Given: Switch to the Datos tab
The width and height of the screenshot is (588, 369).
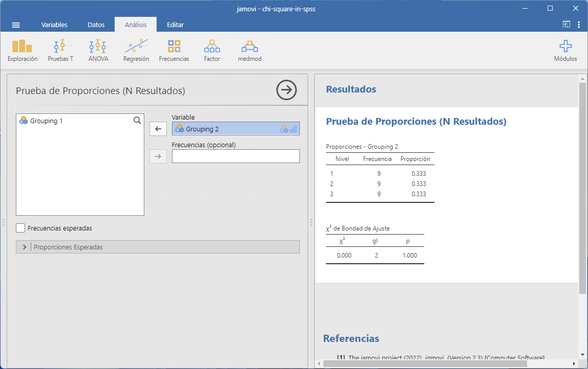Looking at the screenshot, I should pyautogui.click(x=96, y=25).
